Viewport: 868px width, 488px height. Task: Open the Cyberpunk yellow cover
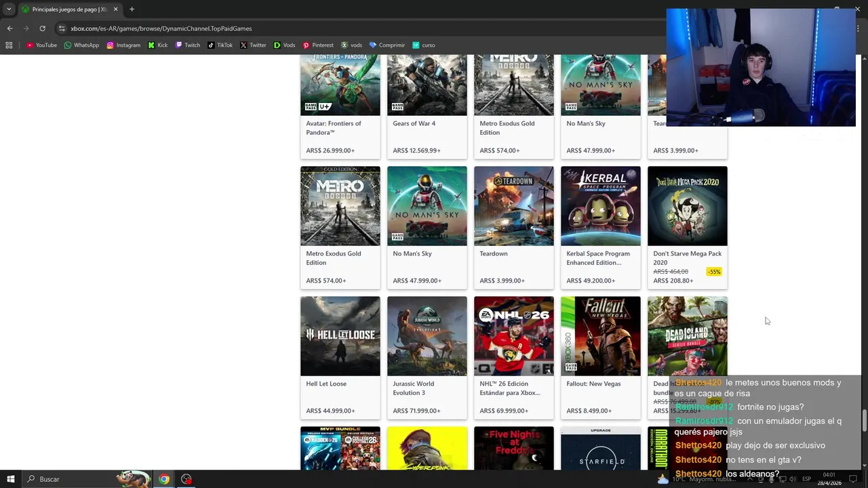427,448
